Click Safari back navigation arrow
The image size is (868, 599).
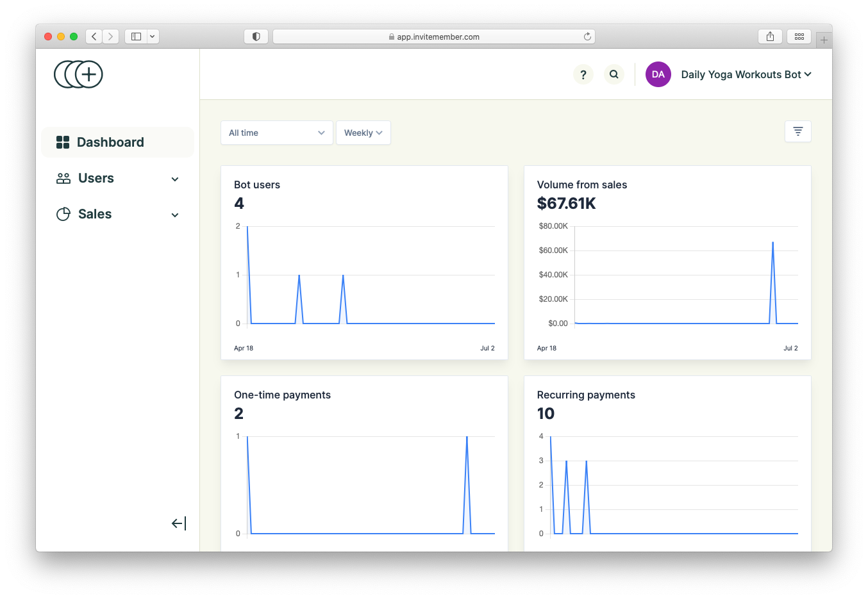click(x=94, y=37)
